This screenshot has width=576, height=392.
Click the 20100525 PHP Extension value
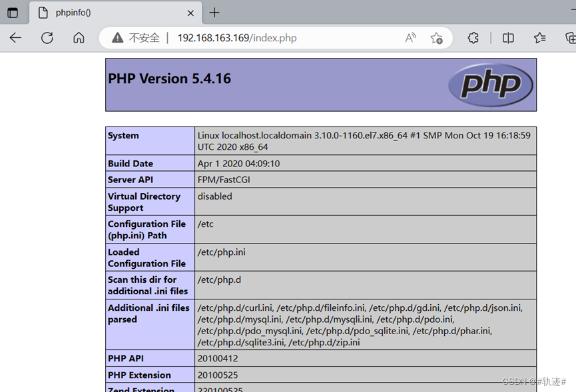coord(218,375)
